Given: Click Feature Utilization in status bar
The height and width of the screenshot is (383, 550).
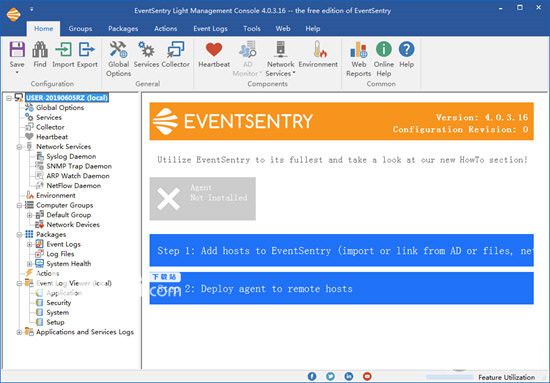Looking at the screenshot, I should pyautogui.click(x=507, y=377).
